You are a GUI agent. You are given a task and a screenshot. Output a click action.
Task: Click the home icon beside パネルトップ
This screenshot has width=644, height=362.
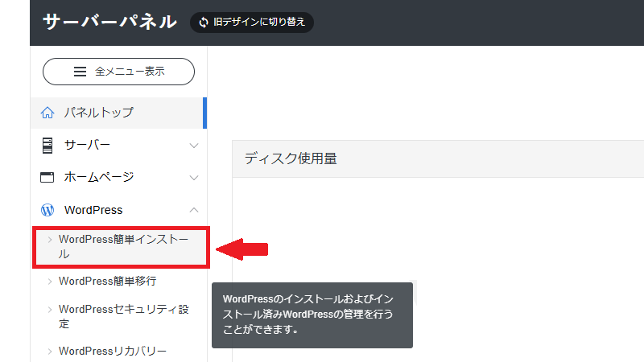coord(47,113)
